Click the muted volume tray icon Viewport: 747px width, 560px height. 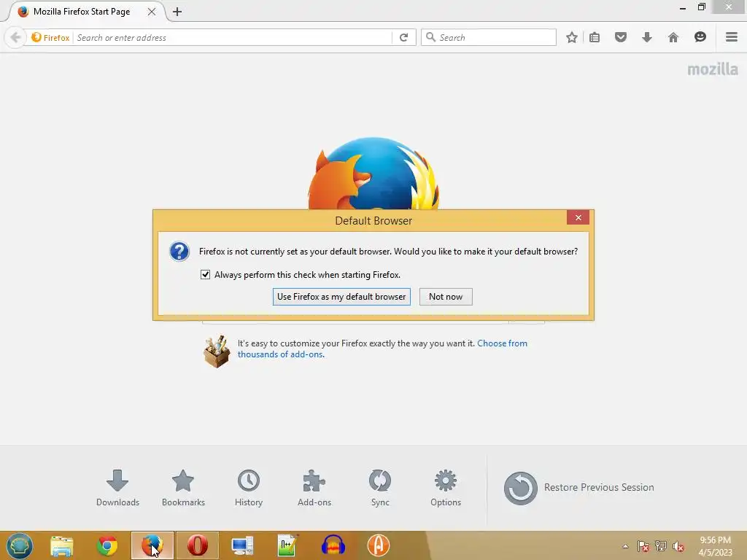pyautogui.click(x=678, y=546)
